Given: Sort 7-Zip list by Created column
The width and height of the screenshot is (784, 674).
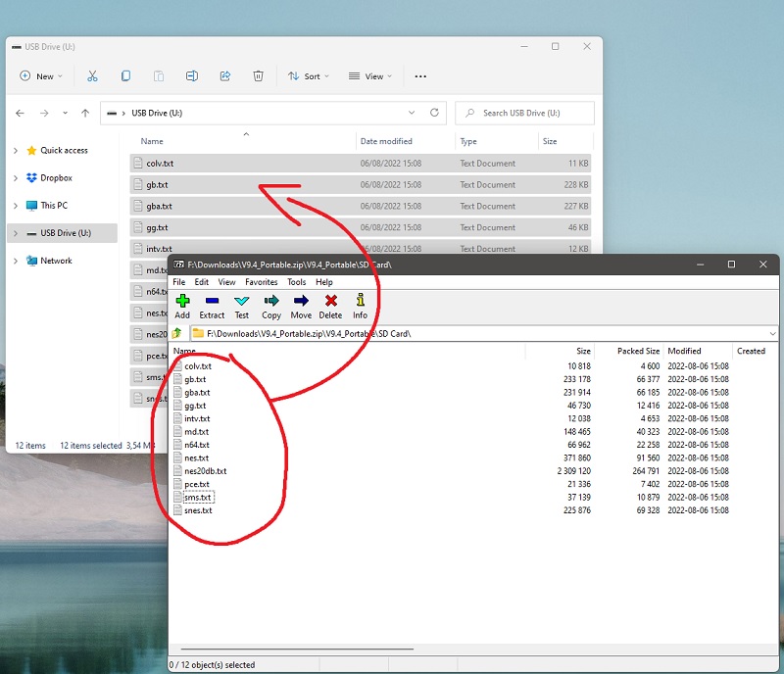Looking at the screenshot, I should pos(751,351).
